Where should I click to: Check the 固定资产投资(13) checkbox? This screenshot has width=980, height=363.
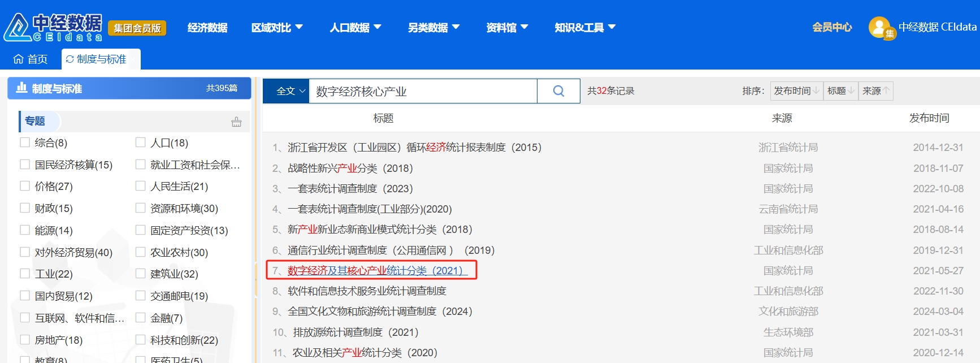point(140,230)
